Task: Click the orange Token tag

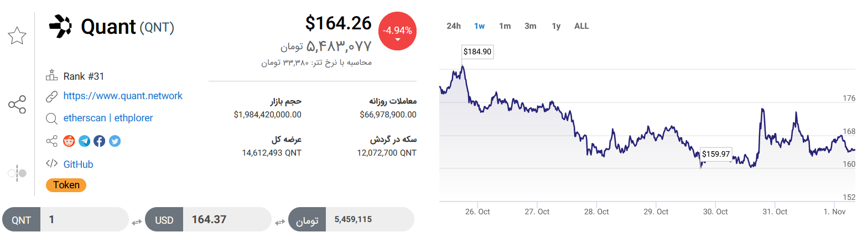Action: coord(66,185)
